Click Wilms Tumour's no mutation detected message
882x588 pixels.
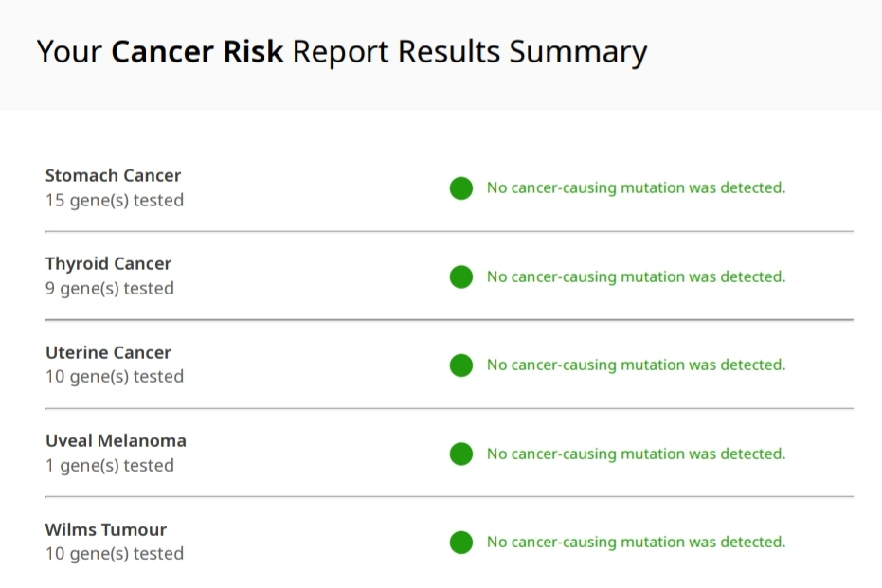[636, 543]
